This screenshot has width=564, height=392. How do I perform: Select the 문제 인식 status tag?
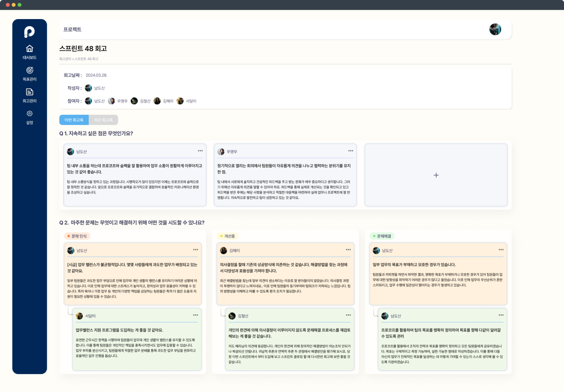click(x=77, y=236)
